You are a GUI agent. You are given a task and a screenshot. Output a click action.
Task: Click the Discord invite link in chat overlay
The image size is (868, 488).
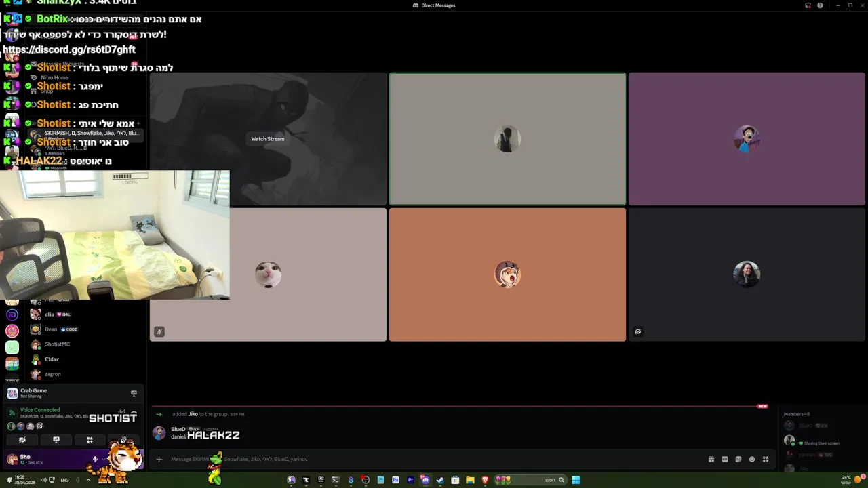[68, 49]
